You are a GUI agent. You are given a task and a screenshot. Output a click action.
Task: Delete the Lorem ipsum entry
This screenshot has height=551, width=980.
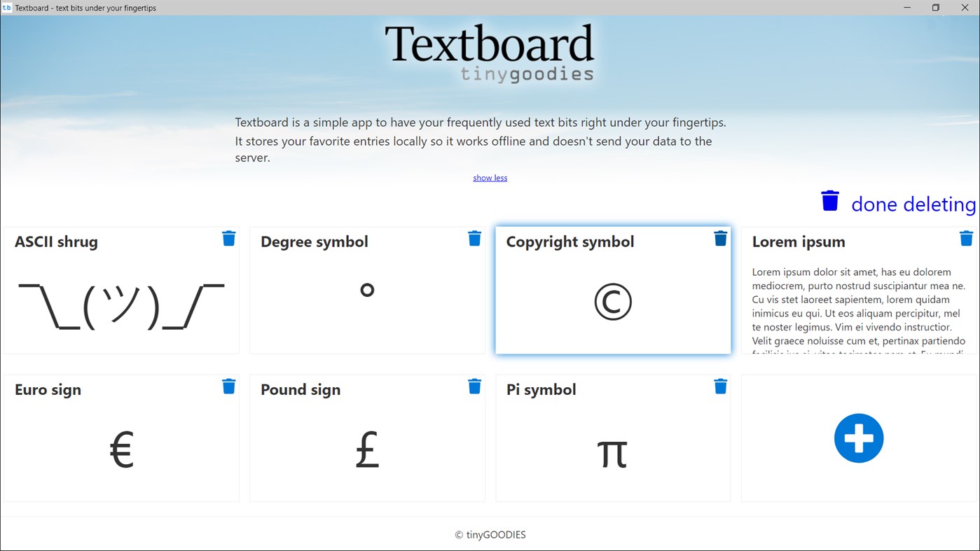click(x=966, y=238)
